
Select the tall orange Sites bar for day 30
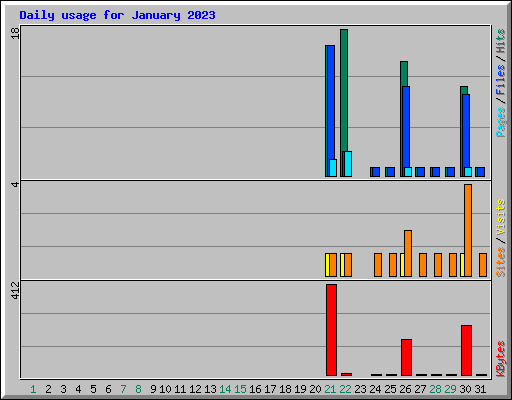click(468, 230)
